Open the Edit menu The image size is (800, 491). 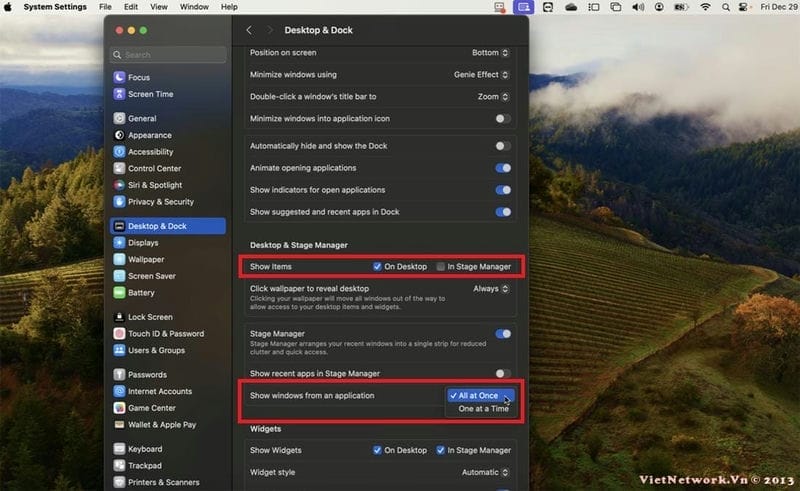[131, 7]
